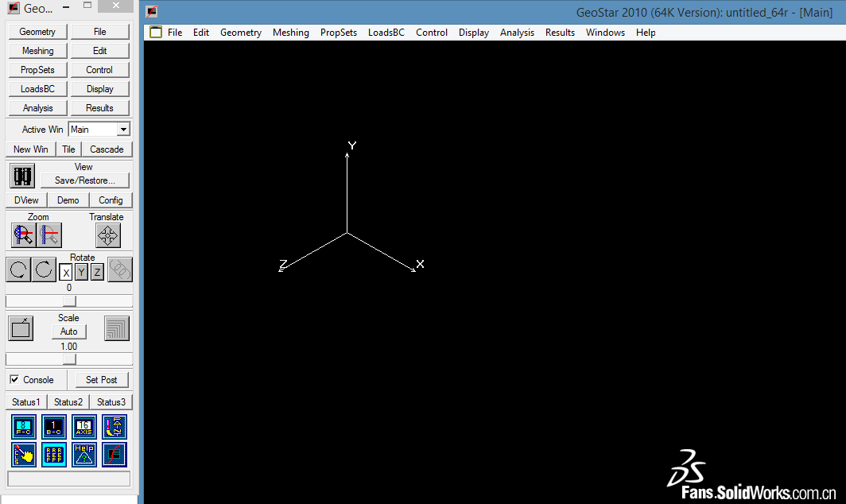Click the Status2 tab button

tap(68, 402)
